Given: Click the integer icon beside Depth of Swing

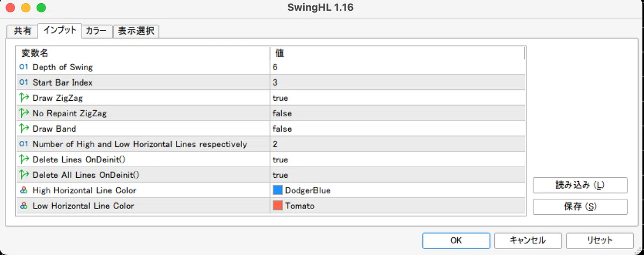Looking at the screenshot, I should 23,67.
